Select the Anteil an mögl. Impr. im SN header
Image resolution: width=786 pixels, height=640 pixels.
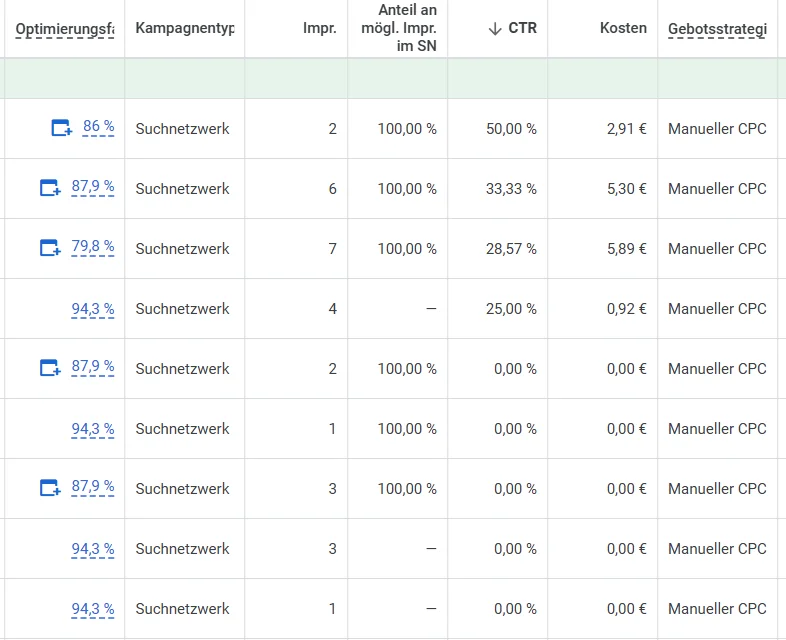406,28
